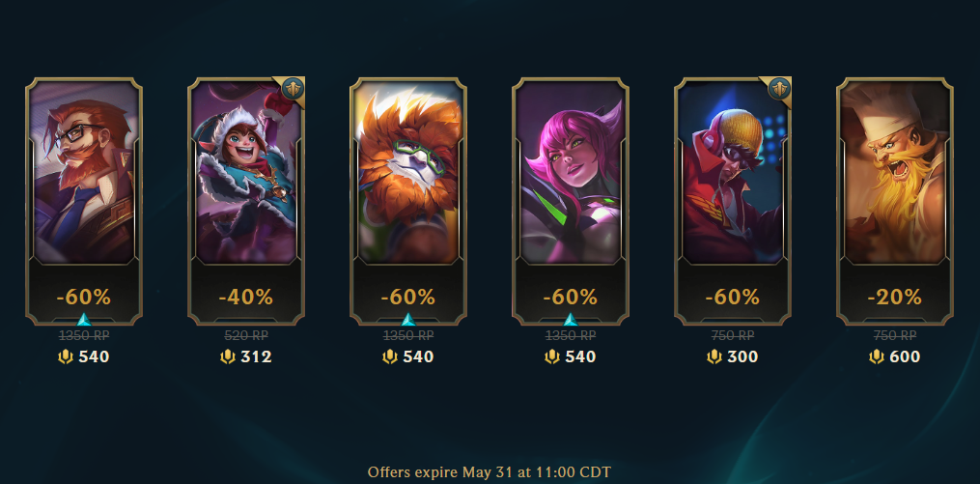Click the legacy badge on the snow hood skin

(293, 89)
